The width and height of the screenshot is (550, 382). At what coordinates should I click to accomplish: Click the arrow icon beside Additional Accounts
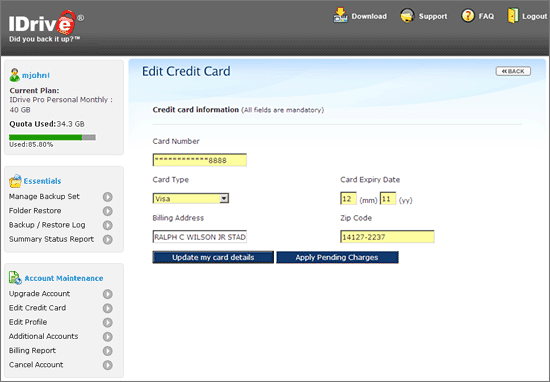108,337
